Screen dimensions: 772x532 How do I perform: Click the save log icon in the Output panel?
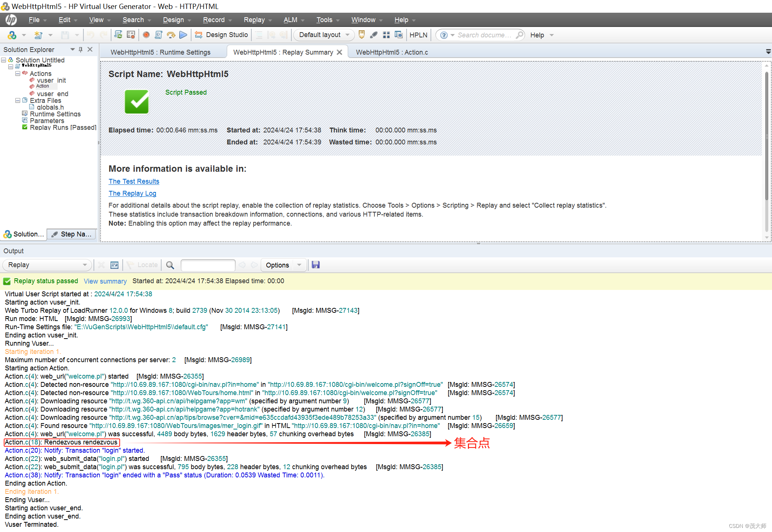316,265
